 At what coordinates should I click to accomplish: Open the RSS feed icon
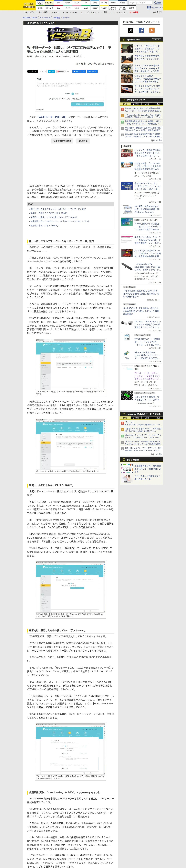tap(152, 30)
